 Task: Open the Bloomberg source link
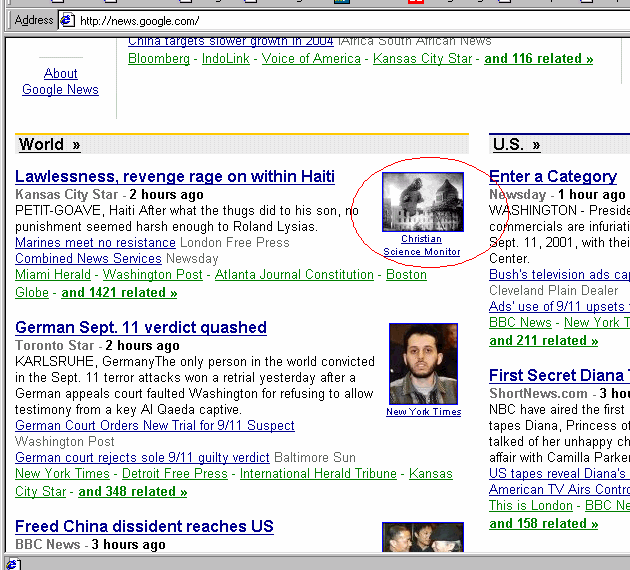tap(159, 59)
